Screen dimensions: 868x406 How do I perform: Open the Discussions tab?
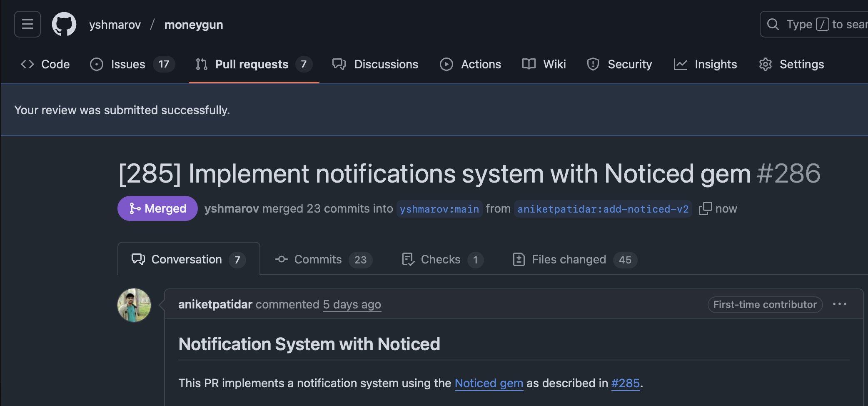[375, 64]
